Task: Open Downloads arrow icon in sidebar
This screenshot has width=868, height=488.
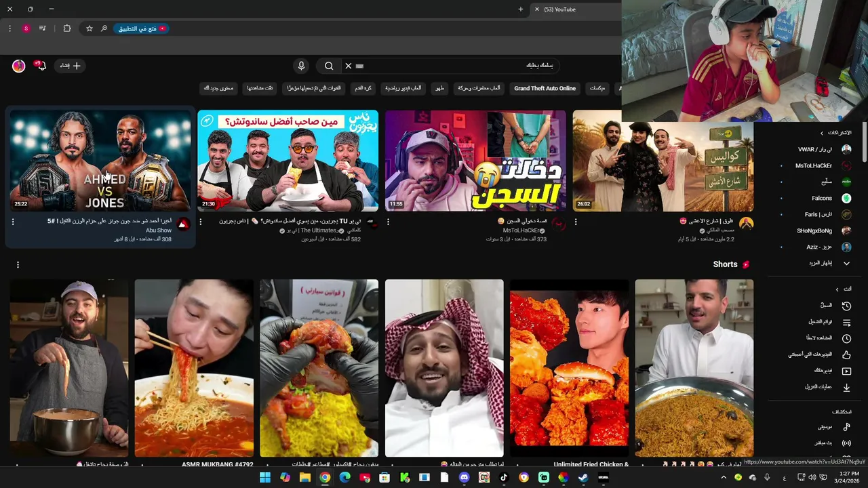Action: click(846, 387)
